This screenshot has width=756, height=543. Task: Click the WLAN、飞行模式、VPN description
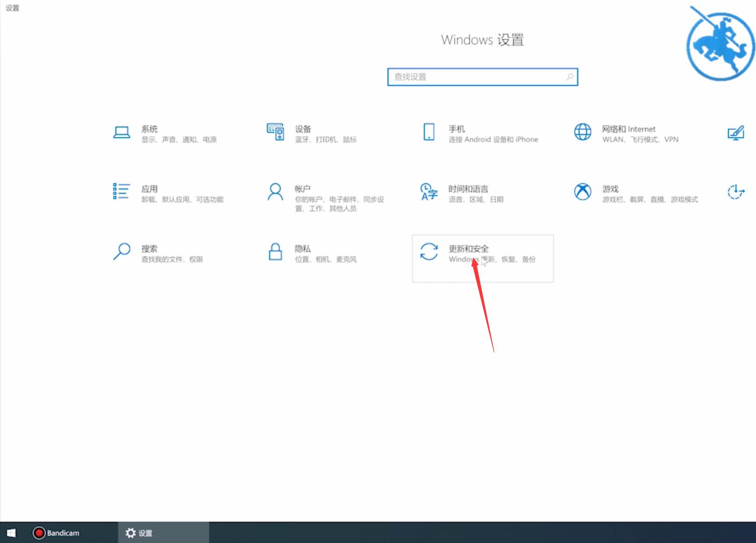[x=640, y=139]
